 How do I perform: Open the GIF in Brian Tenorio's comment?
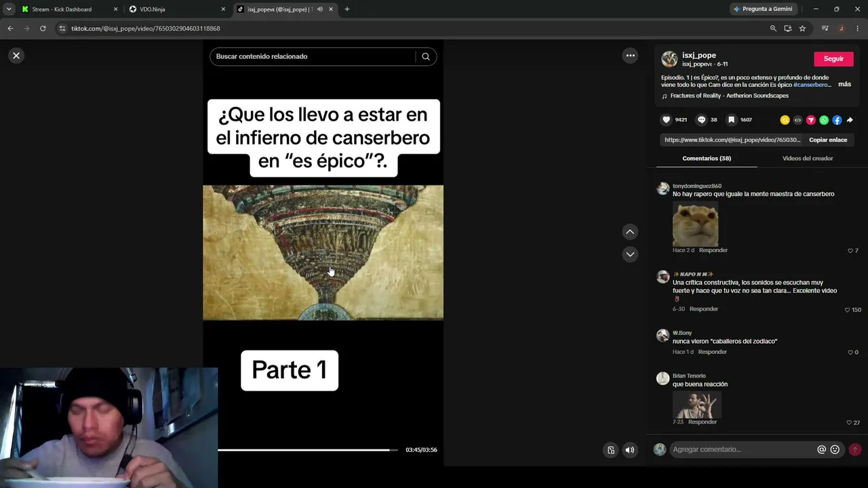point(696,405)
